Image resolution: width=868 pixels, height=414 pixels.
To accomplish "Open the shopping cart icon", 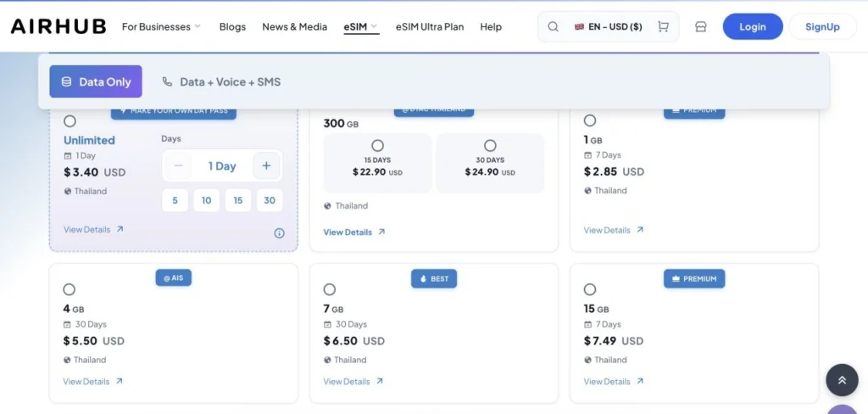I will [663, 26].
